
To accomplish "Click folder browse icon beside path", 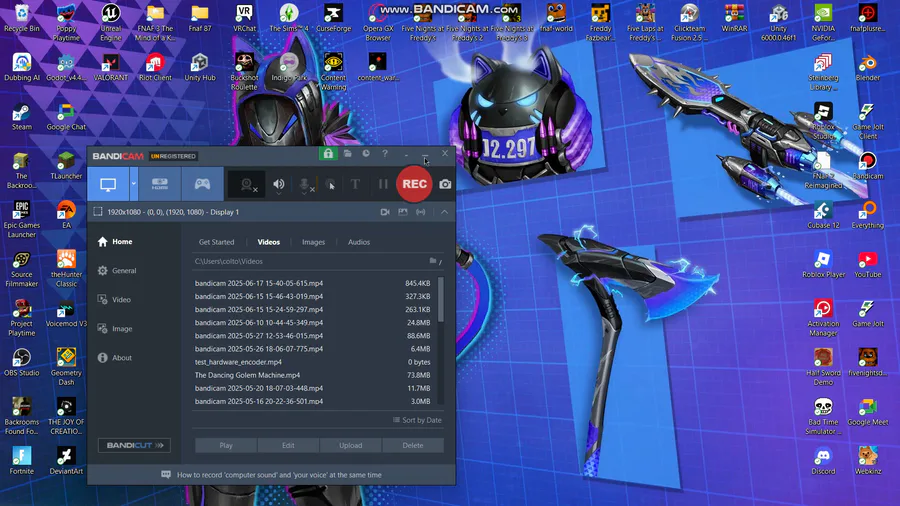I will point(433,261).
